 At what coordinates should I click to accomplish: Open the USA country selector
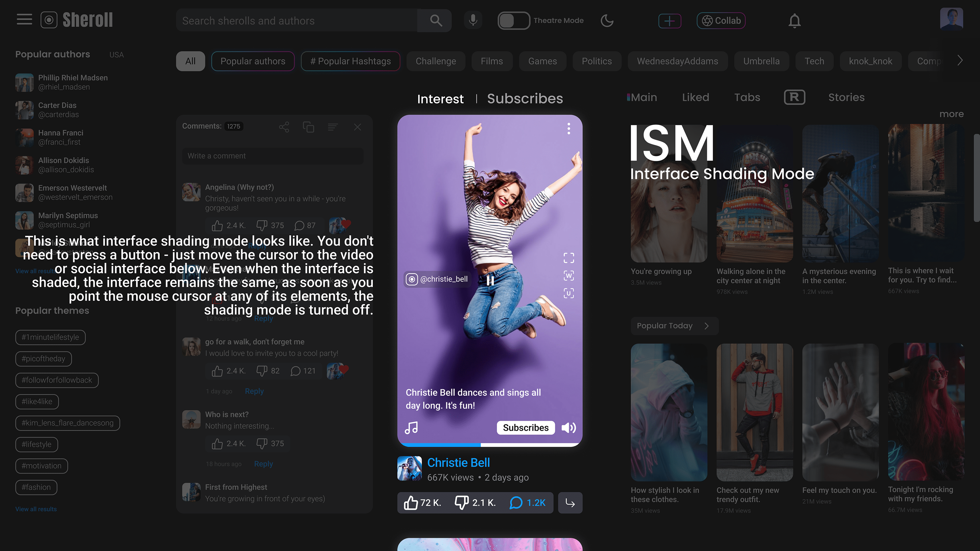(x=117, y=55)
